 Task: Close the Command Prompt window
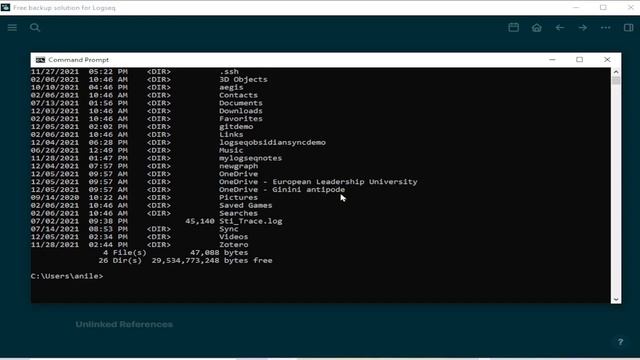pos(607,60)
